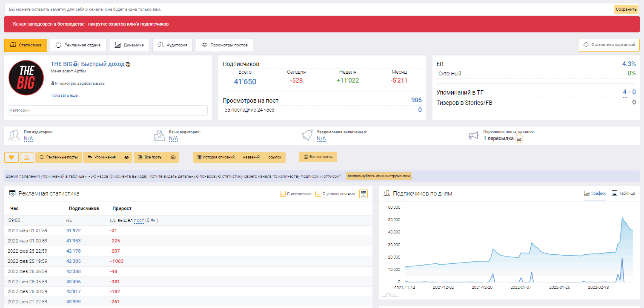Click the пост link in first table row

139,221
